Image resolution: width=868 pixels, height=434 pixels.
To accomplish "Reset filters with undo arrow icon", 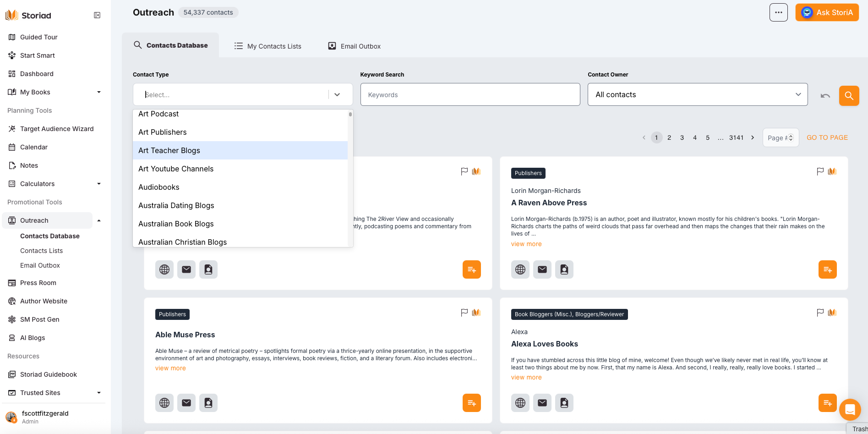I will [825, 96].
